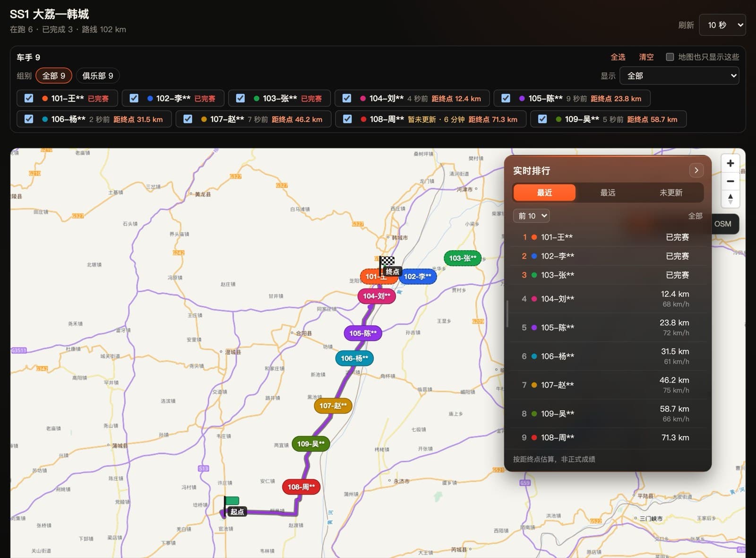
Task: Select the 108-周** marker on map
Action: (301, 487)
